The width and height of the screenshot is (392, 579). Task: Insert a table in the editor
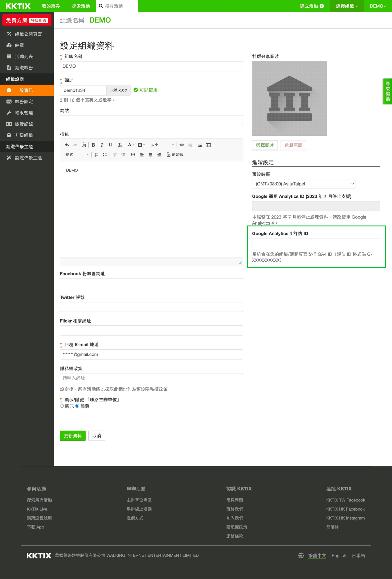tap(208, 145)
